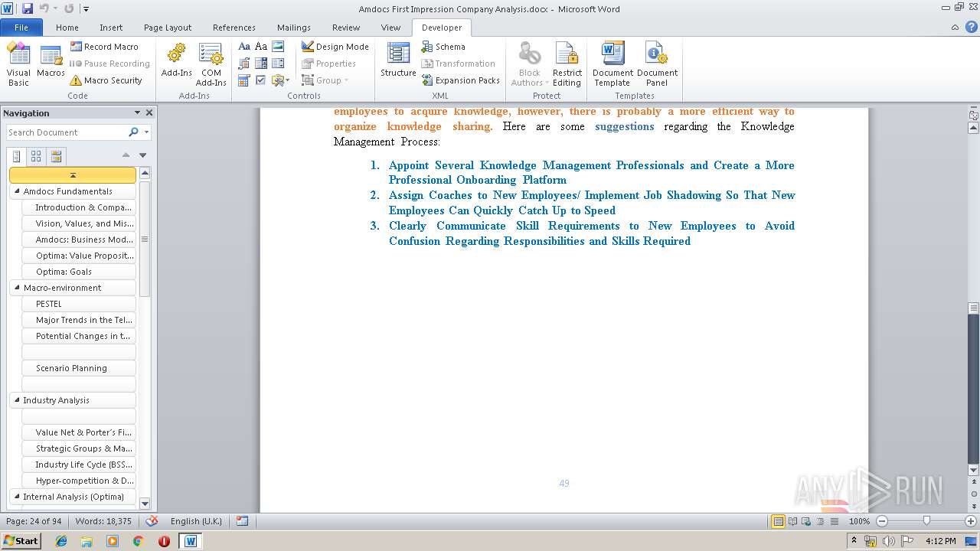Image resolution: width=980 pixels, height=551 pixels.
Task: Open Macro Security settings
Action: click(x=106, y=80)
